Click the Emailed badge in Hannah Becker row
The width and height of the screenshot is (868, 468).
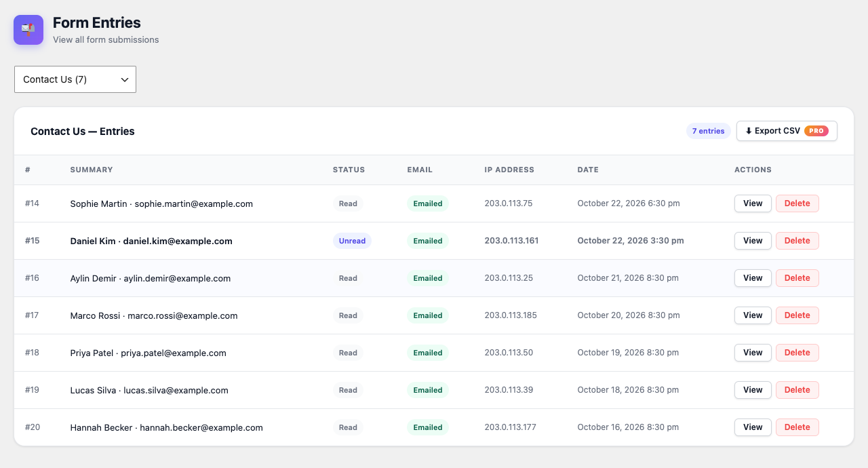coord(428,427)
